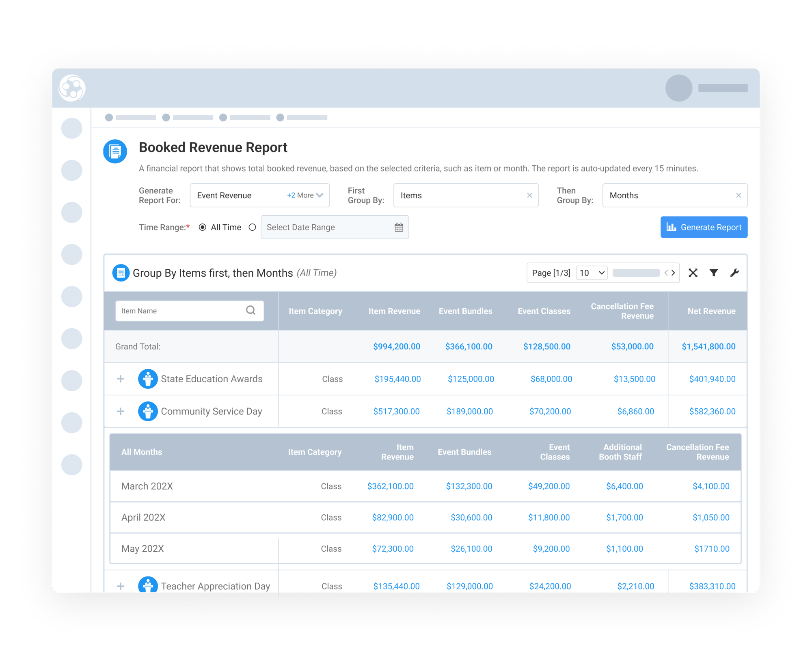Click the magnifying glass in Item Name search
The width and height of the screenshot is (812, 661).
[251, 310]
